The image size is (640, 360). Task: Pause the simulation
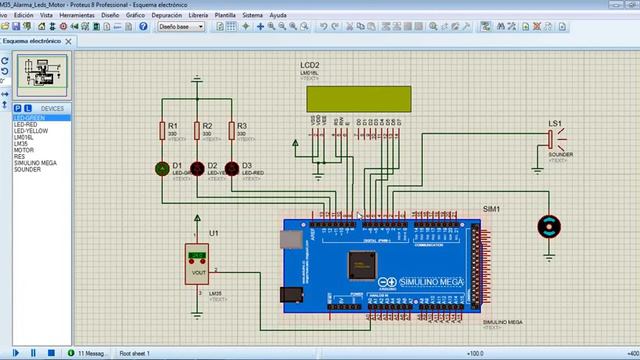click(33, 353)
